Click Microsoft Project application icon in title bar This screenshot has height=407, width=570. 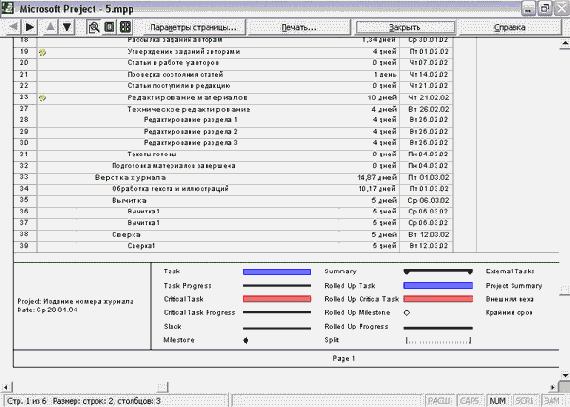(x=7, y=7)
